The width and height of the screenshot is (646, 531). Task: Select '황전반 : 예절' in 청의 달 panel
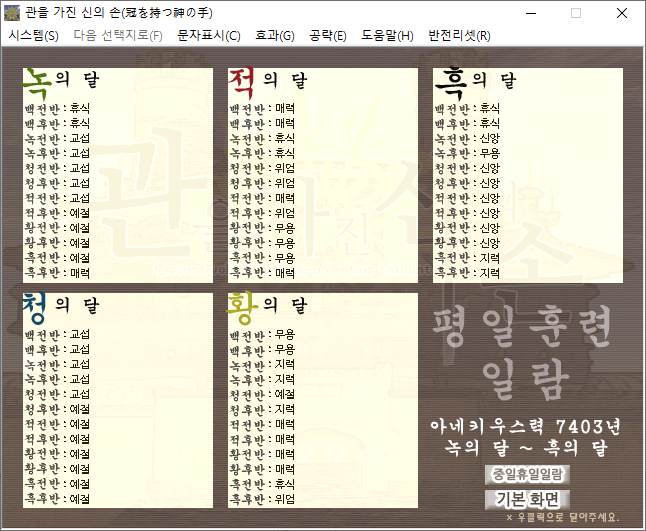[57, 454]
